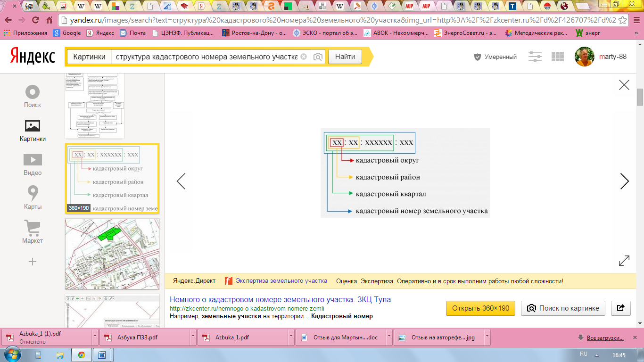Clear the search query with the X icon
The image size is (644, 362).
[304, 57]
